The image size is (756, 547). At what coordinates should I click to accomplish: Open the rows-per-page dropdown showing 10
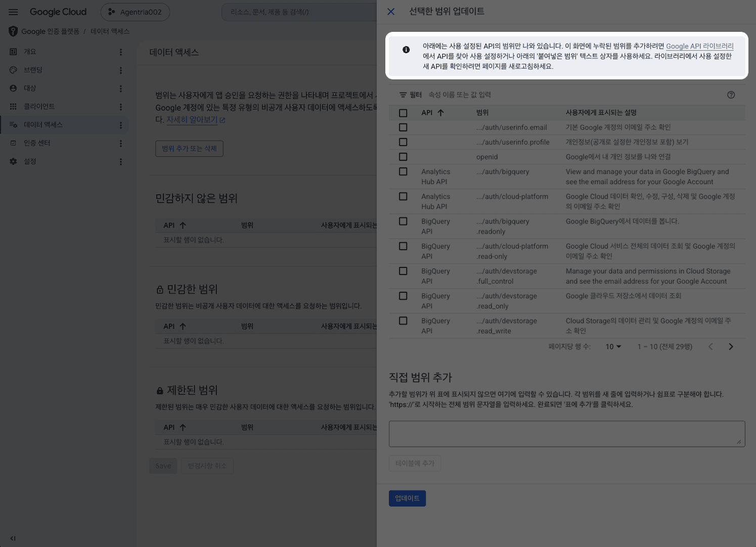pyautogui.click(x=613, y=347)
